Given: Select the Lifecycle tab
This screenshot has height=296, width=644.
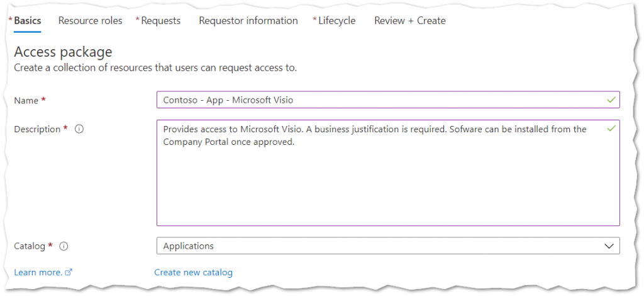Looking at the screenshot, I should point(334,21).
